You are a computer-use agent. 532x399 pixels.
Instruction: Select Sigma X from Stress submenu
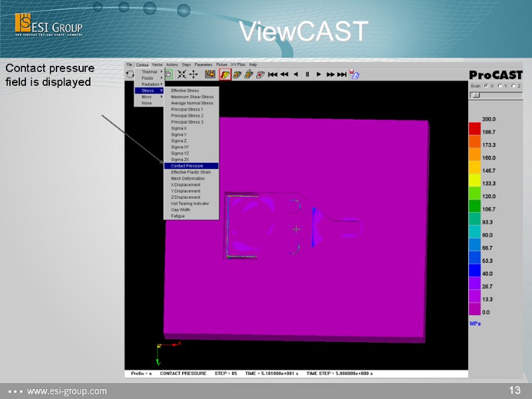(x=192, y=128)
